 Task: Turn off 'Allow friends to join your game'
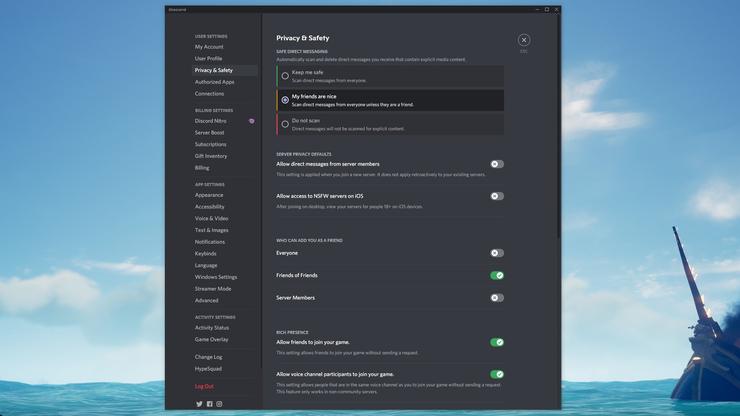pyautogui.click(x=496, y=342)
